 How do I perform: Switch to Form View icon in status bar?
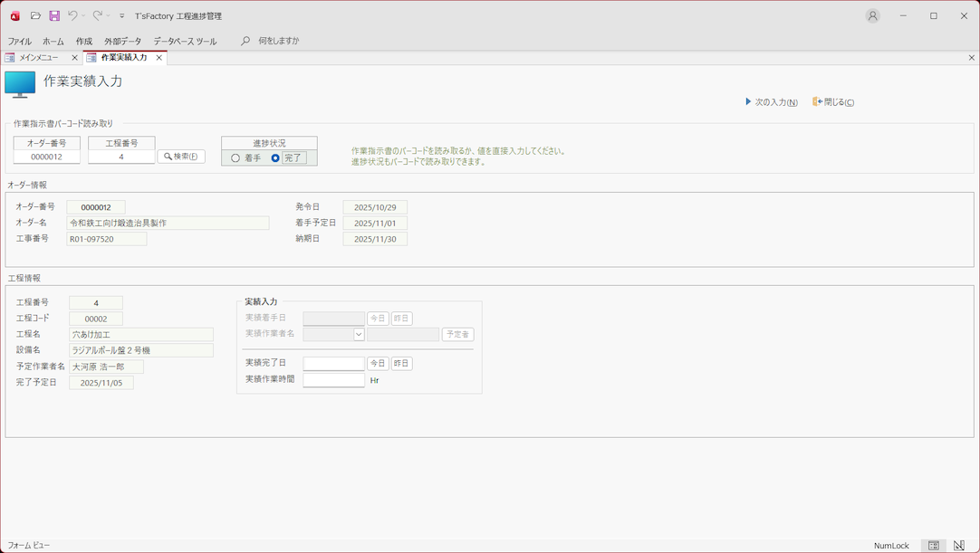(934, 546)
